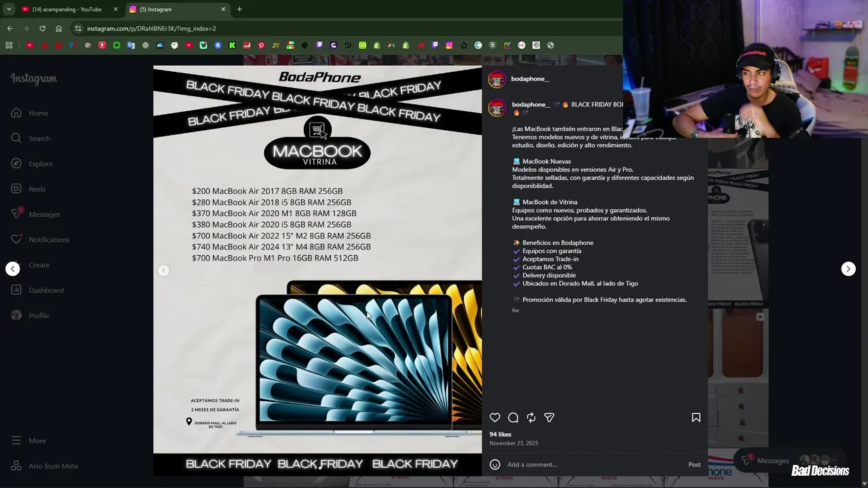The image size is (868, 488).
Task: Open Notifications in the sidebar
Action: pyautogui.click(x=40, y=239)
